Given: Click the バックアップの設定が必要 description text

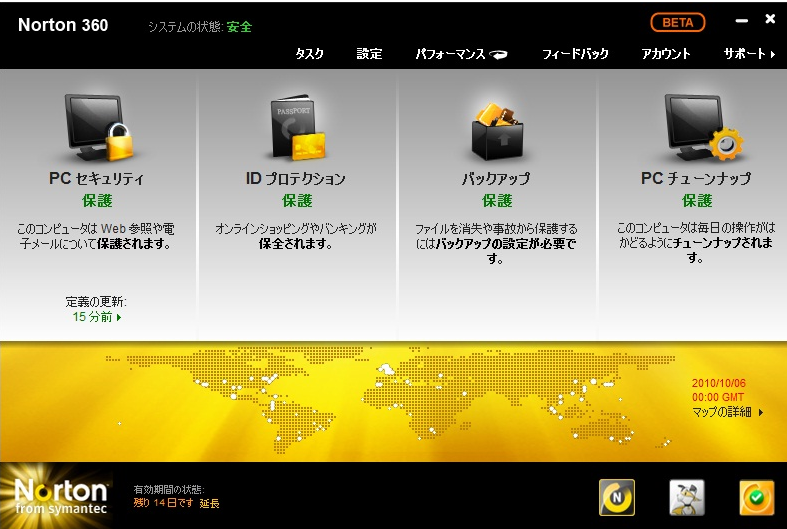Looking at the screenshot, I should pyautogui.click(x=496, y=244).
